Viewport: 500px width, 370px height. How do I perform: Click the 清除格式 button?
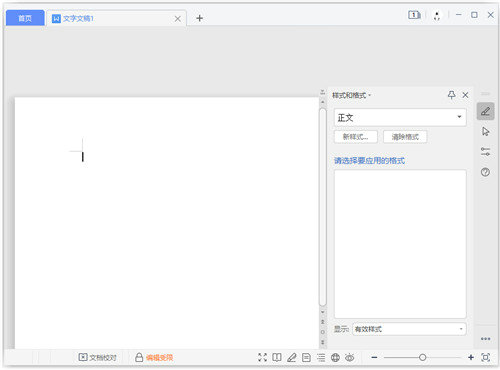coord(405,137)
